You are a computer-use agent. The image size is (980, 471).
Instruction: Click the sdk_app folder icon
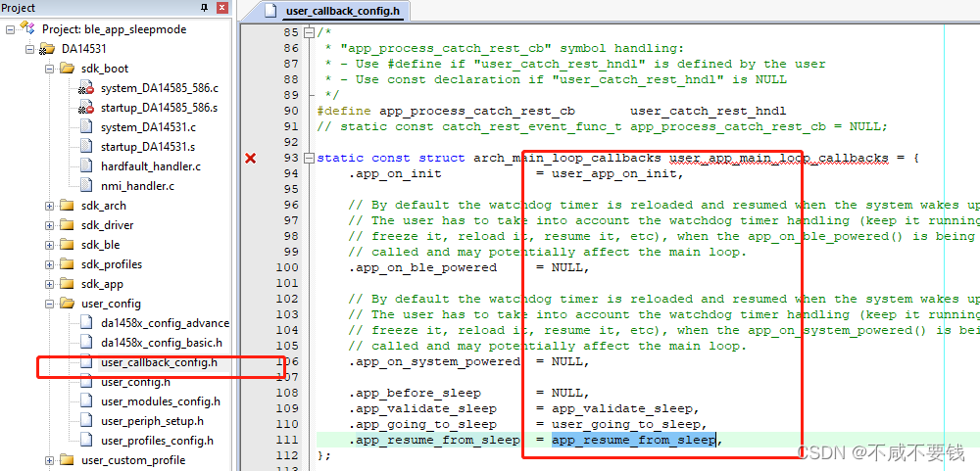67,284
